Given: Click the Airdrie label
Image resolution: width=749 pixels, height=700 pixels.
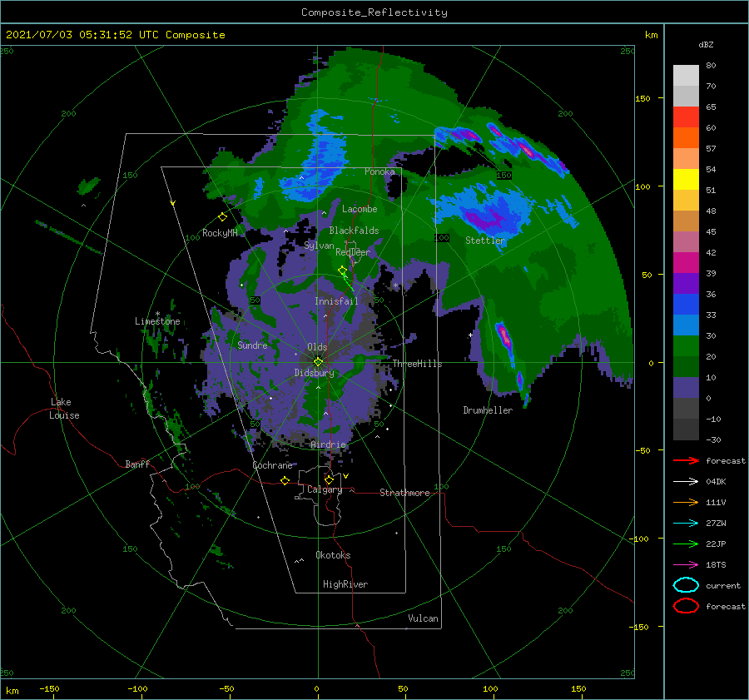Looking at the screenshot, I should [328, 444].
